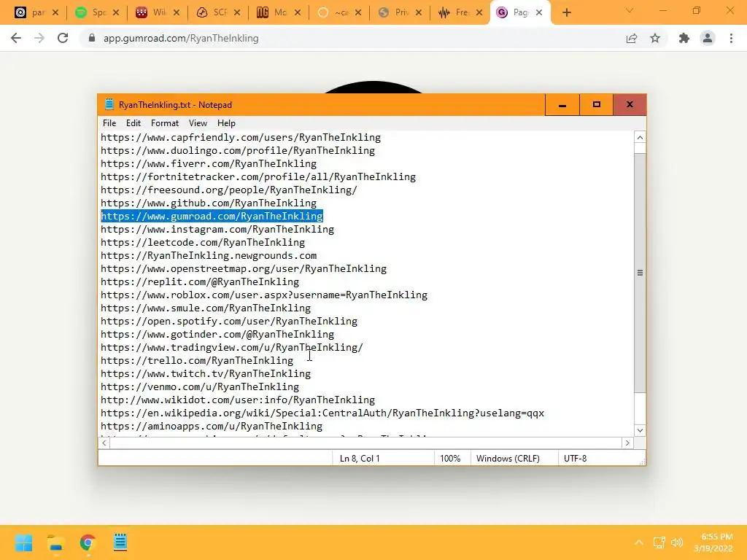This screenshot has width=747, height=560.
Task: Open a new browser tab
Action: (x=566, y=13)
